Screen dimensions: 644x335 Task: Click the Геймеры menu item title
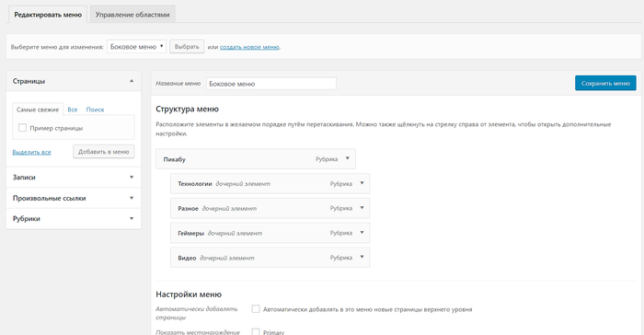(x=191, y=233)
